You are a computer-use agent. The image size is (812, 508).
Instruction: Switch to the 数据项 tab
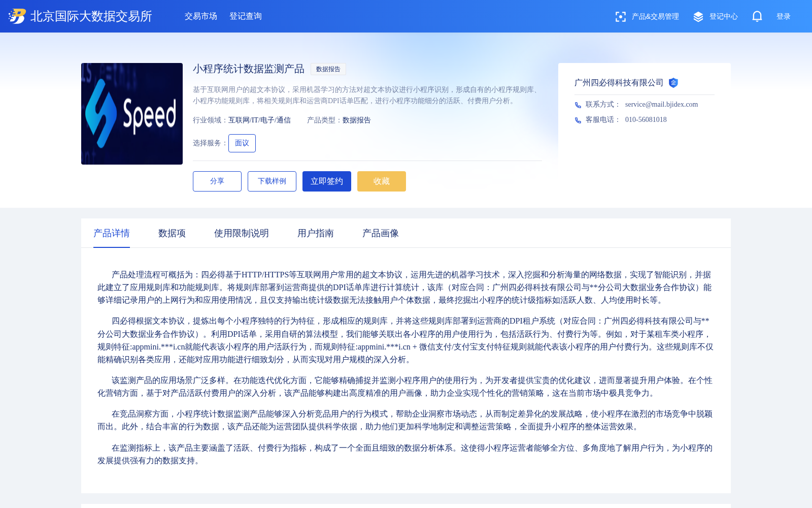pos(172,233)
